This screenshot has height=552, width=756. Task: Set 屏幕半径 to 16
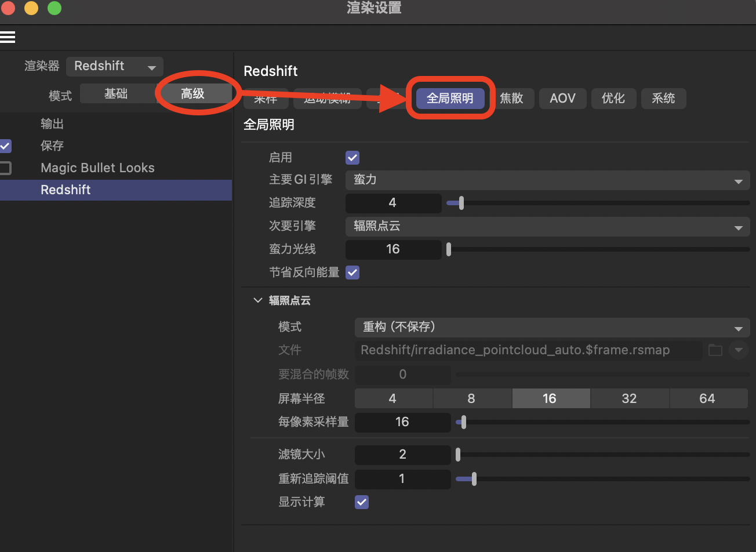tap(551, 398)
